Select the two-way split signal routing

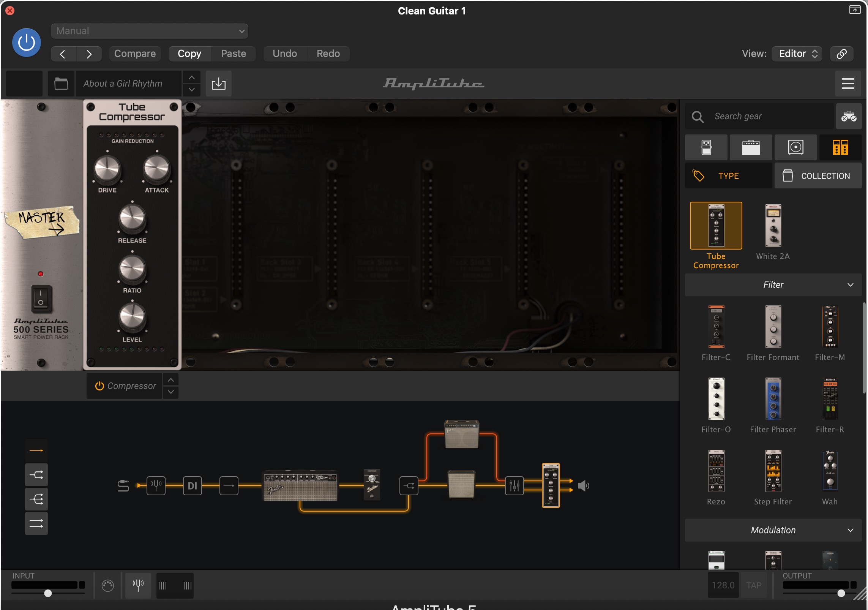pyautogui.click(x=36, y=475)
